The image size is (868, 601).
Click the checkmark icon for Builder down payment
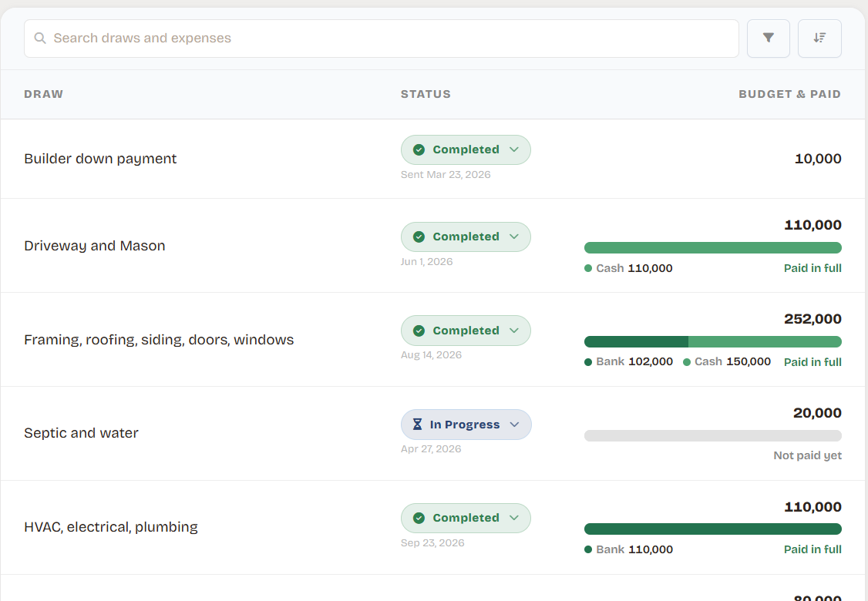point(419,150)
